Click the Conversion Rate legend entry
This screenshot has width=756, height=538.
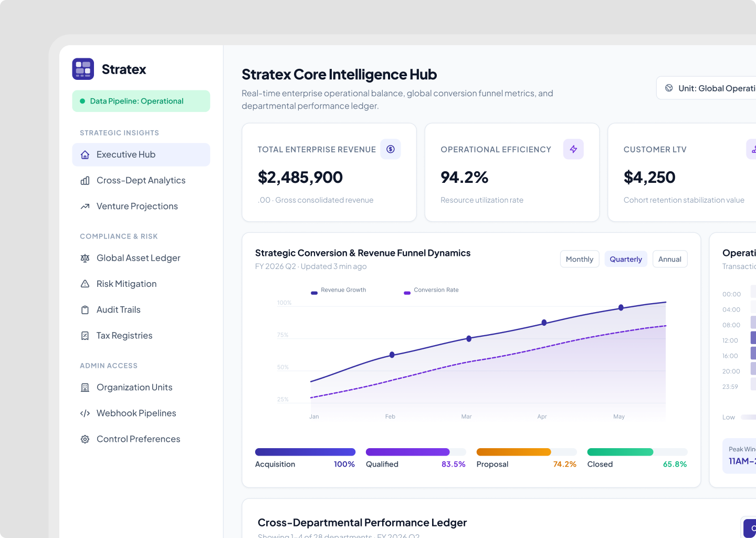[x=431, y=290]
